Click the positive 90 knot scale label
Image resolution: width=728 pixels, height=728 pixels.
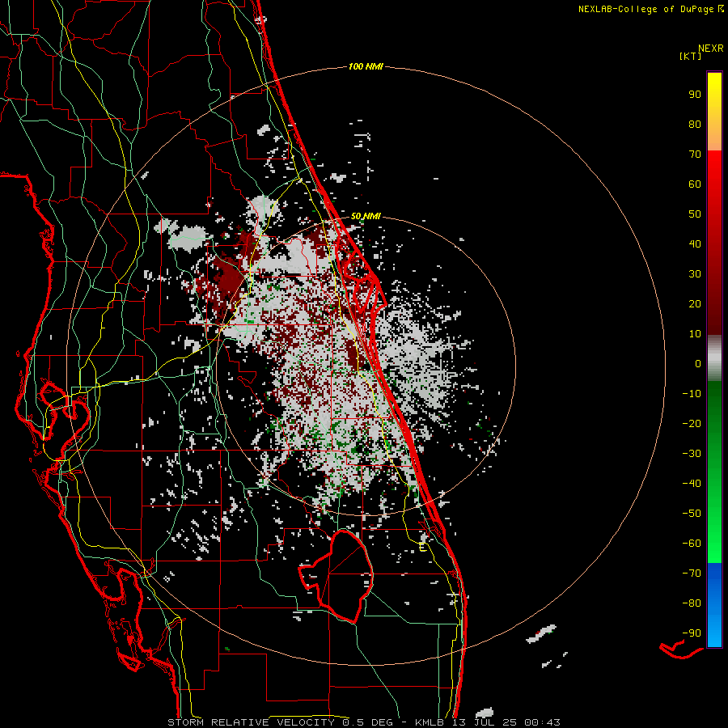695,95
